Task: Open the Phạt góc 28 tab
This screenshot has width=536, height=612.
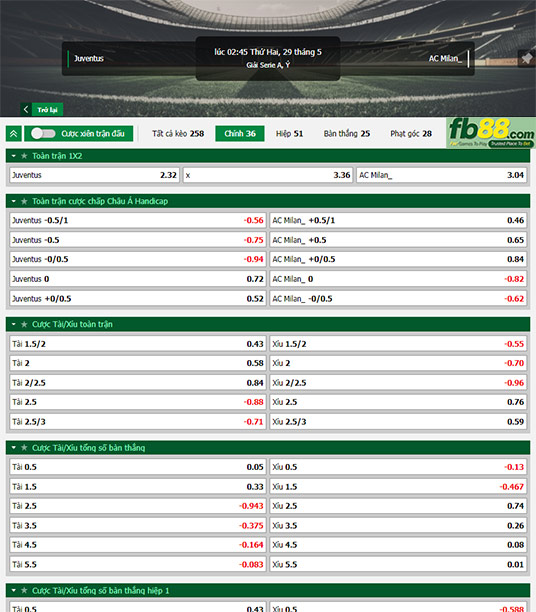Action: (x=411, y=134)
